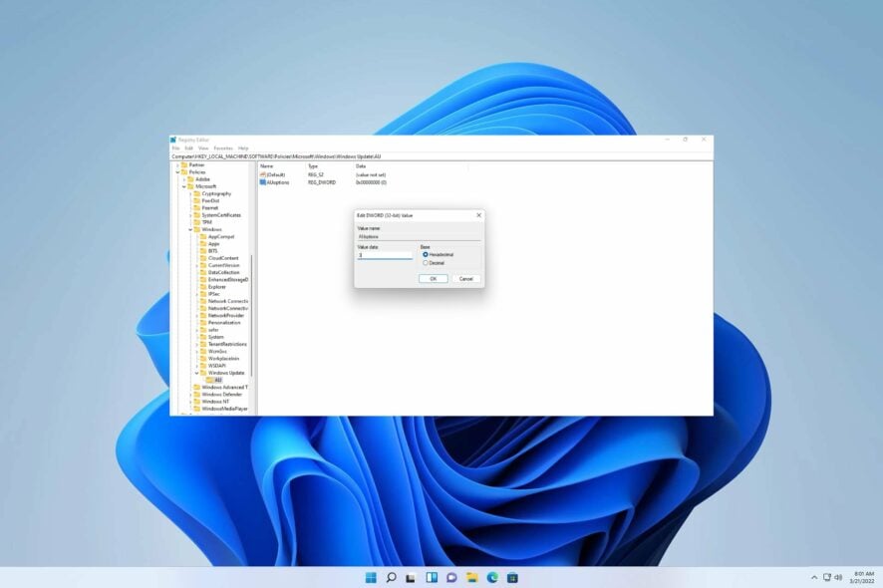Select the IPSec key
Image resolution: width=883 pixels, height=588 pixels.
point(214,294)
